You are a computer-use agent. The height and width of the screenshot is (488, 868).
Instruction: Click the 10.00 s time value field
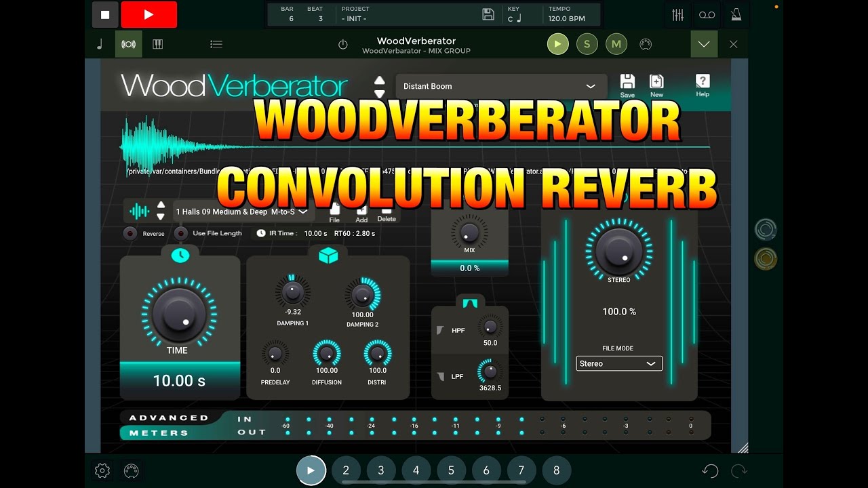[x=180, y=381]
